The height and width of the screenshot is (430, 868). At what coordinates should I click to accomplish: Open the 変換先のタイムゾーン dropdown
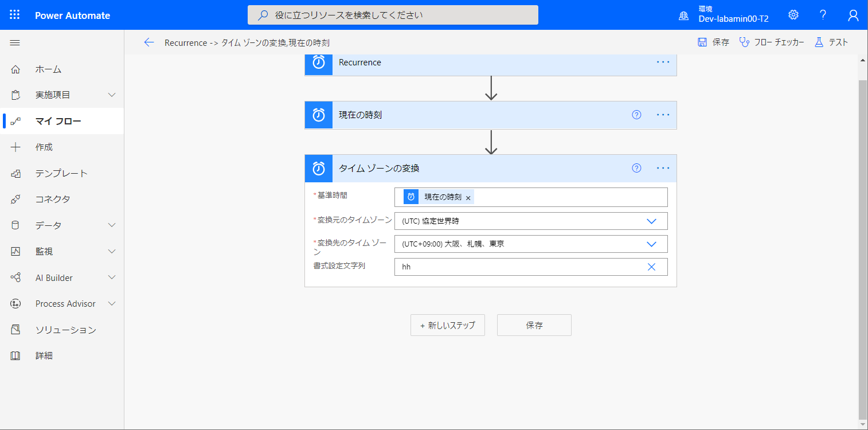click(651, 244)
